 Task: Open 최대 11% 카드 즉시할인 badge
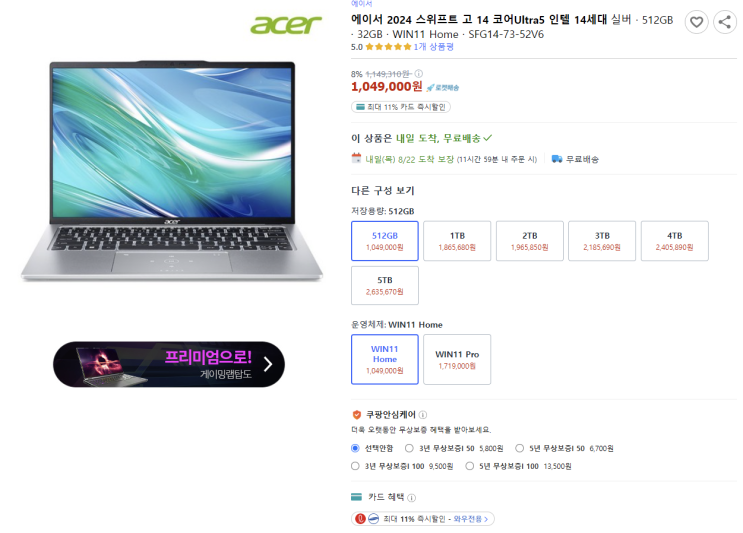tap(401, 107)
